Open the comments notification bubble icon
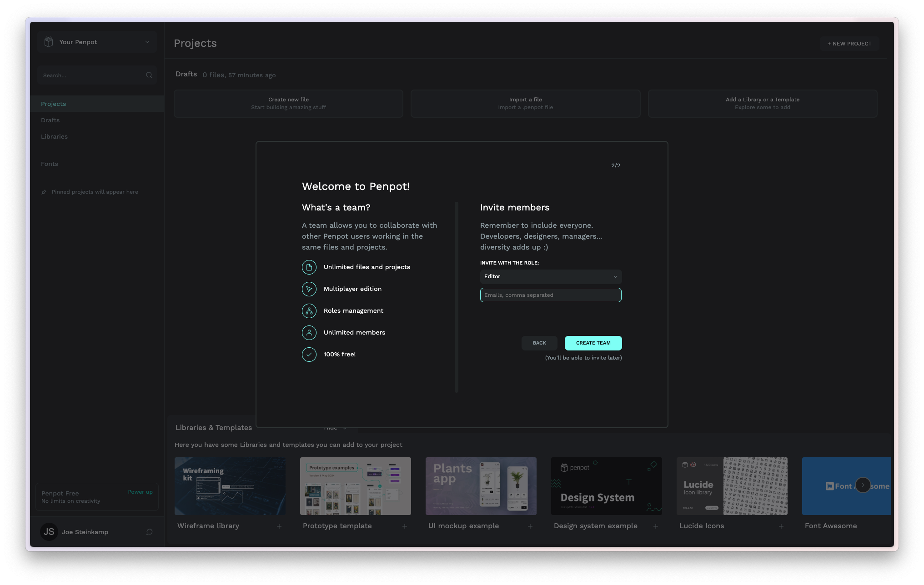This screenshot has width=924, height=585. coord(149,532)
